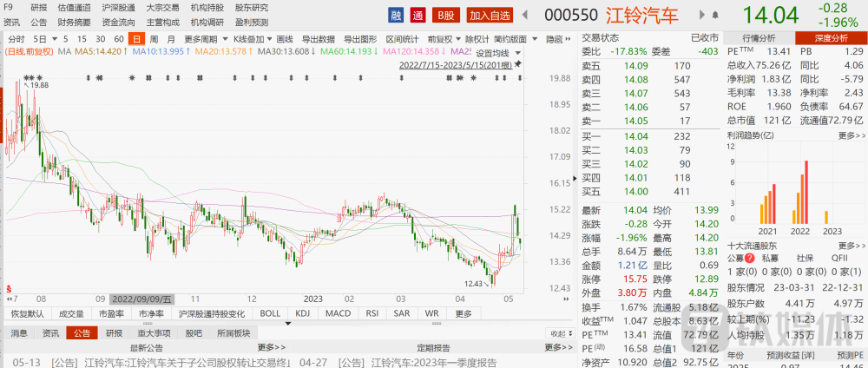Viewport: 868px width, 368px height.
Task: Open the 所属板块 tab
Action: pos(233,333)
